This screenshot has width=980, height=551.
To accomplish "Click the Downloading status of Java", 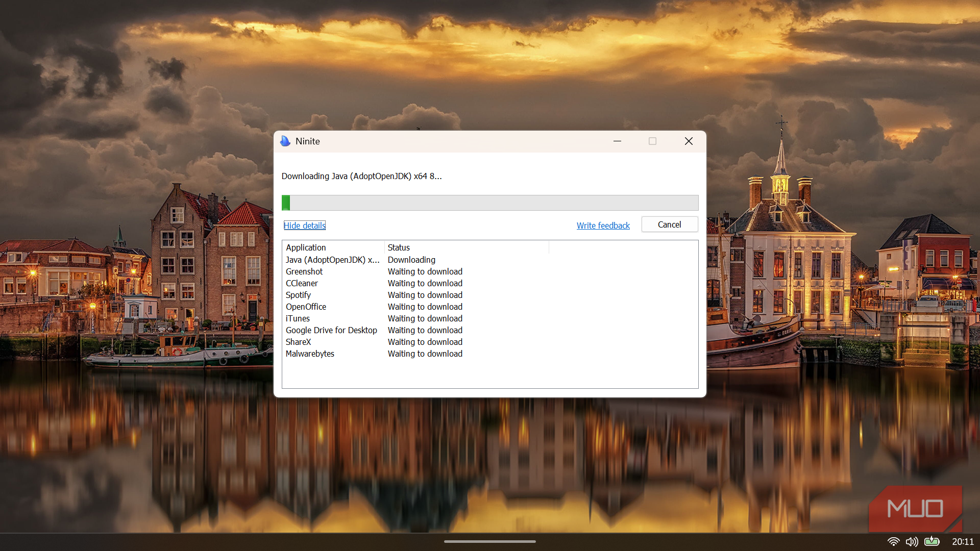I will click(x=411, y=260).
